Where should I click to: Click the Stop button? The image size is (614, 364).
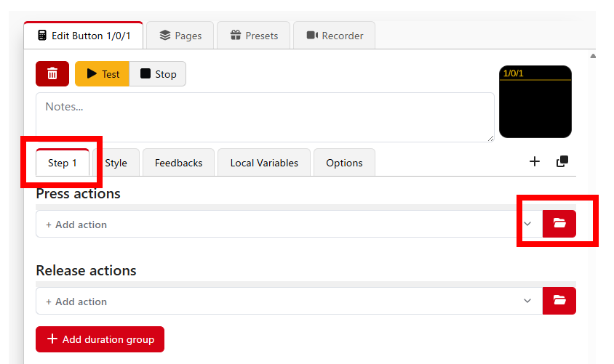tap(158, 74)
